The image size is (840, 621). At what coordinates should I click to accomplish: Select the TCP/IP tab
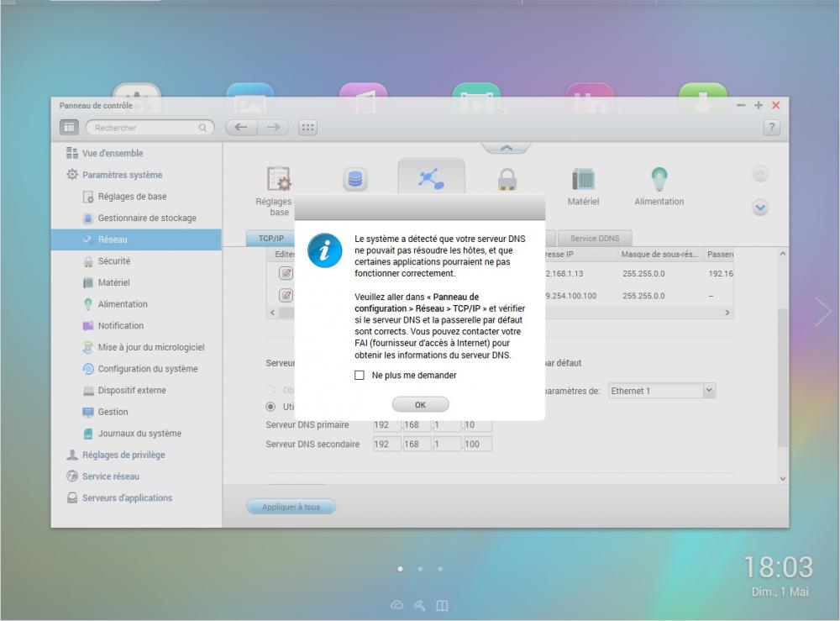[x=270, y=239]
